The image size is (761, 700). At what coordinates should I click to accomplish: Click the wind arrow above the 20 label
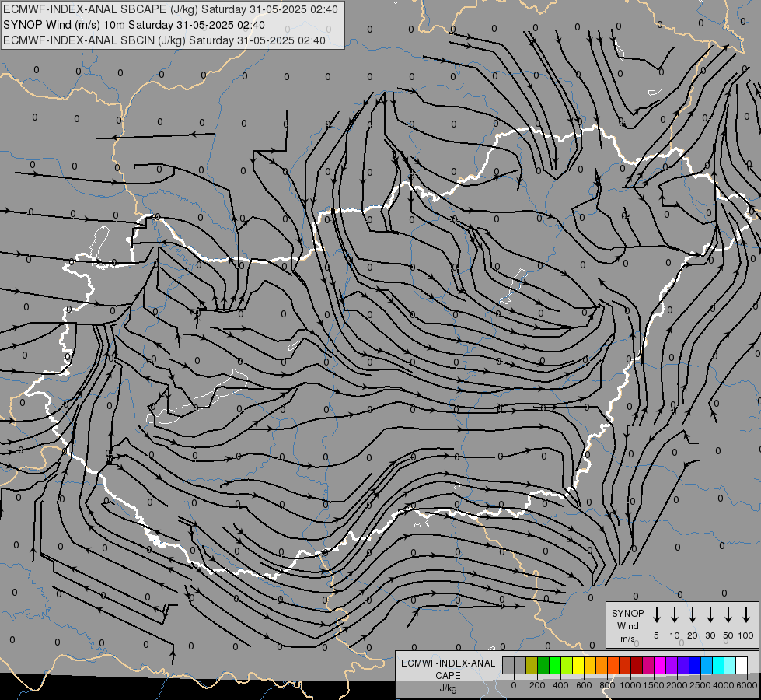click(693, 615)
